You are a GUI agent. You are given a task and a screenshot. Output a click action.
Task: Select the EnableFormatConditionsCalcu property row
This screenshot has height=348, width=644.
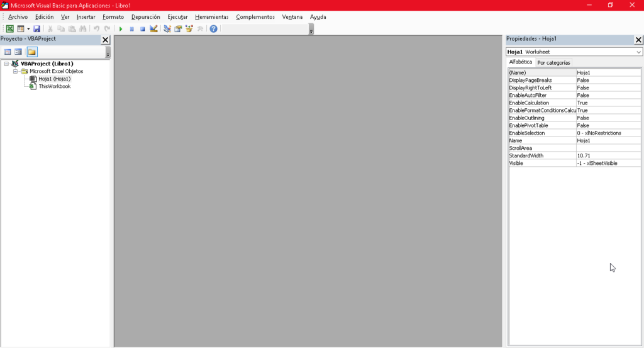pyautogui.click(x=575, y=111)
